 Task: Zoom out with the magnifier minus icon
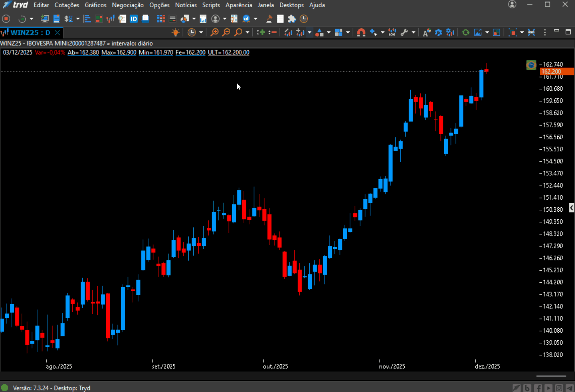226,32
